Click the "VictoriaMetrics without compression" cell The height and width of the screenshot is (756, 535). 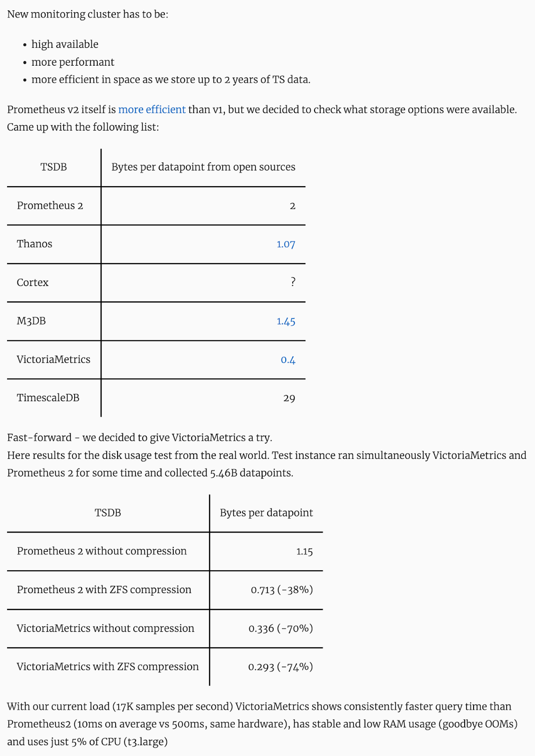pyautogui.click(x=105, y=628)
